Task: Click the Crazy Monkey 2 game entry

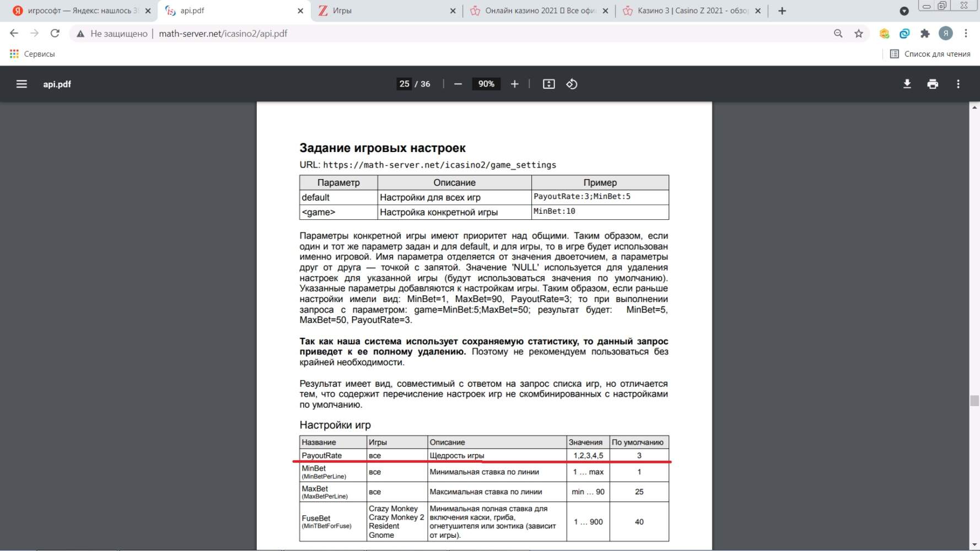Action: coord(397,517)
